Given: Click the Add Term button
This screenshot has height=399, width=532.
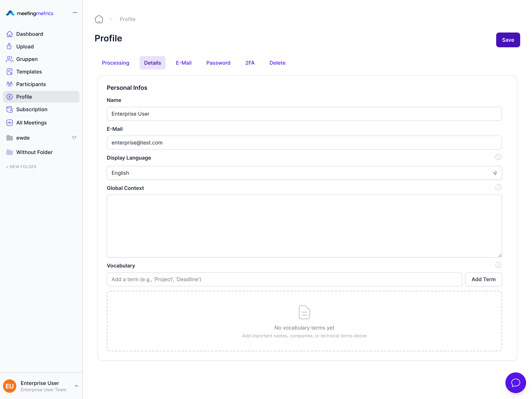Looking at the screenshot, I should tap(483, 279).
